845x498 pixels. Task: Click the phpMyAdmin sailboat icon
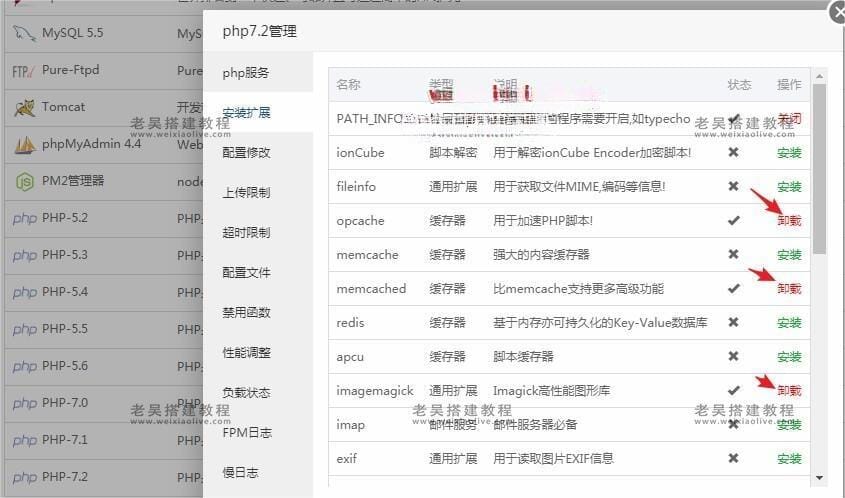(x=25, y=144)
